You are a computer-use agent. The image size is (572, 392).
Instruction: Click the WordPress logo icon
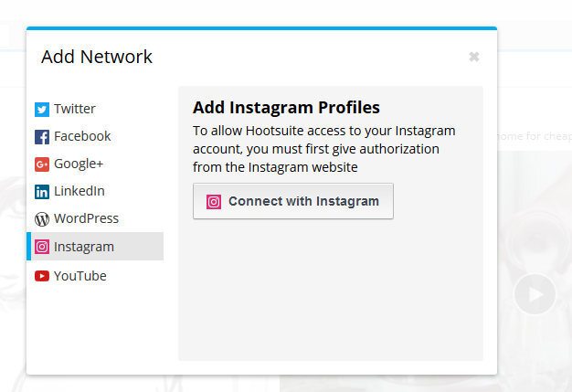[42, 219]
